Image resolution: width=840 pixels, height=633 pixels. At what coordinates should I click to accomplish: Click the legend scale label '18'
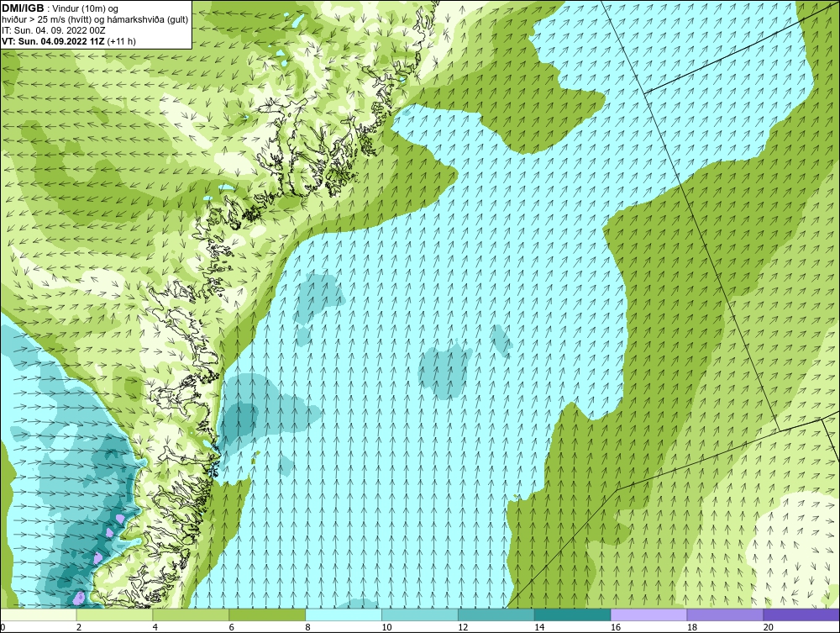click(x=691, y=627)
